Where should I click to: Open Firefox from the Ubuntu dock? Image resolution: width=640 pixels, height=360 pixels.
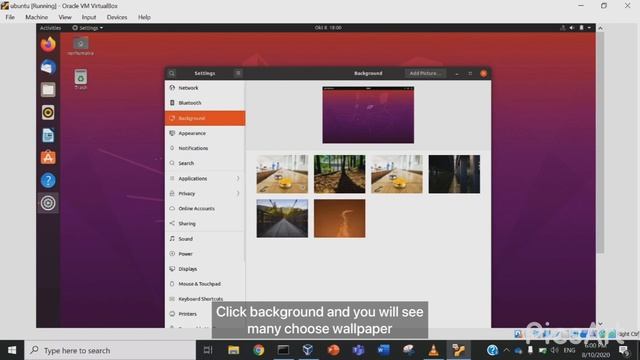click(48, 44)
